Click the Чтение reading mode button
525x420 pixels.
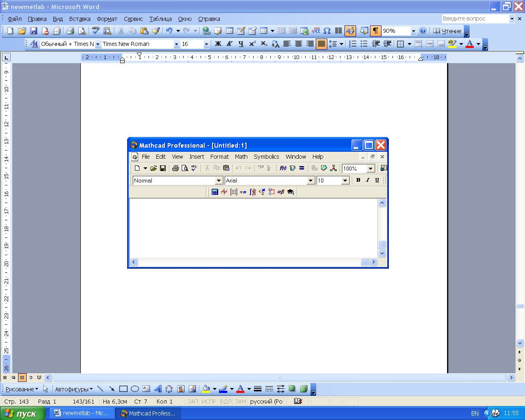tap(447, 31)
